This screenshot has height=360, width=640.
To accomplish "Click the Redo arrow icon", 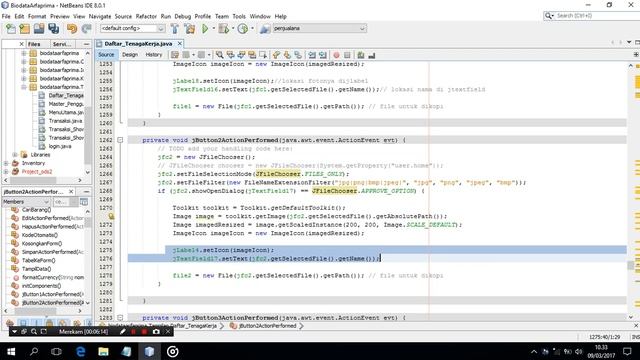I will (x=86, y=29).
